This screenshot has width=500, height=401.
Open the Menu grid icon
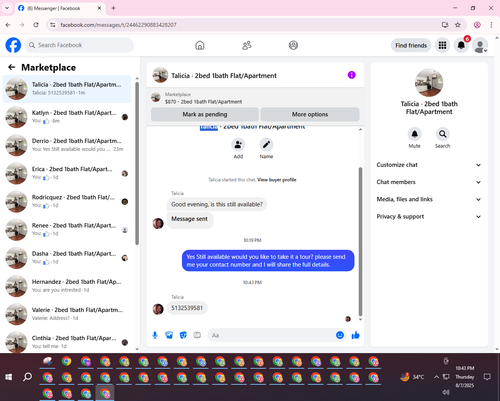pyautogui.click(x=442, y=45)
